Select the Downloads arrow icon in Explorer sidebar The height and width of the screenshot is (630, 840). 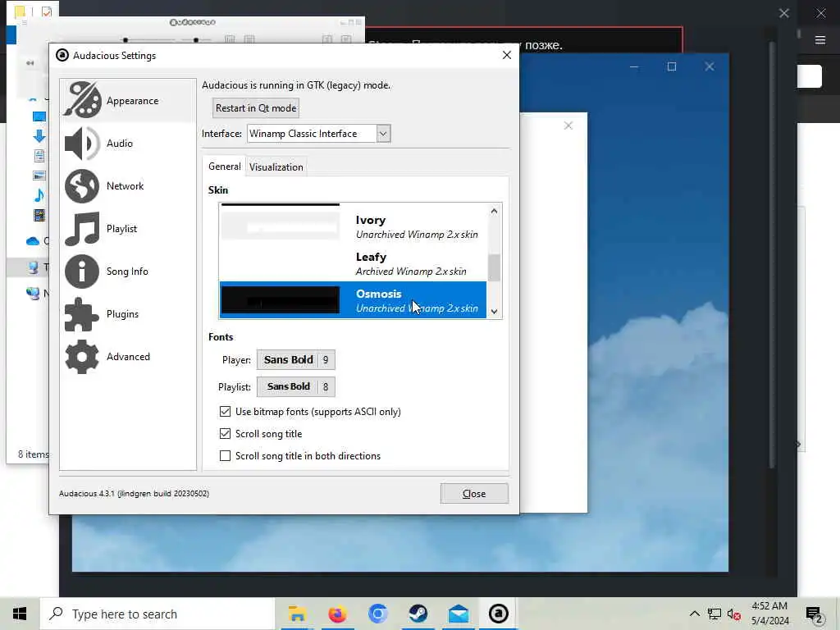tap(39, 136)
